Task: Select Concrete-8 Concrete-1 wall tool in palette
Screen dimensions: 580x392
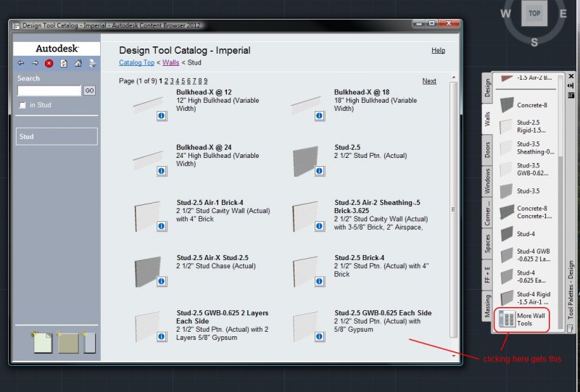Action: pos(526,212)
